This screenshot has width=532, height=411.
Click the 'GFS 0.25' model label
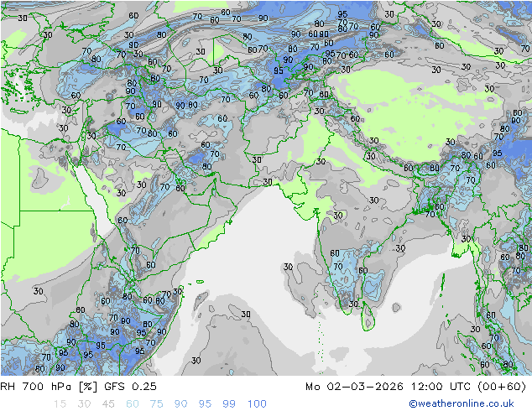point(130,386)
